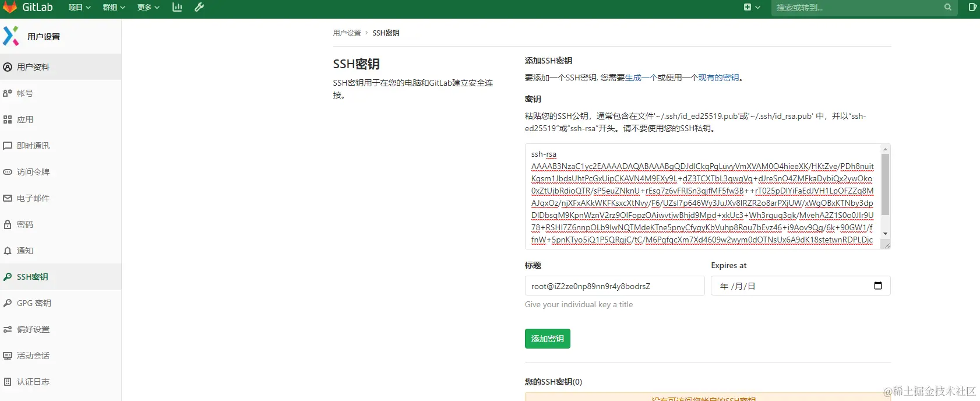Viewport: 980px width, 401px height.
Task: Click the 即时通讯 chat icon
Action: tap(8, 146)
